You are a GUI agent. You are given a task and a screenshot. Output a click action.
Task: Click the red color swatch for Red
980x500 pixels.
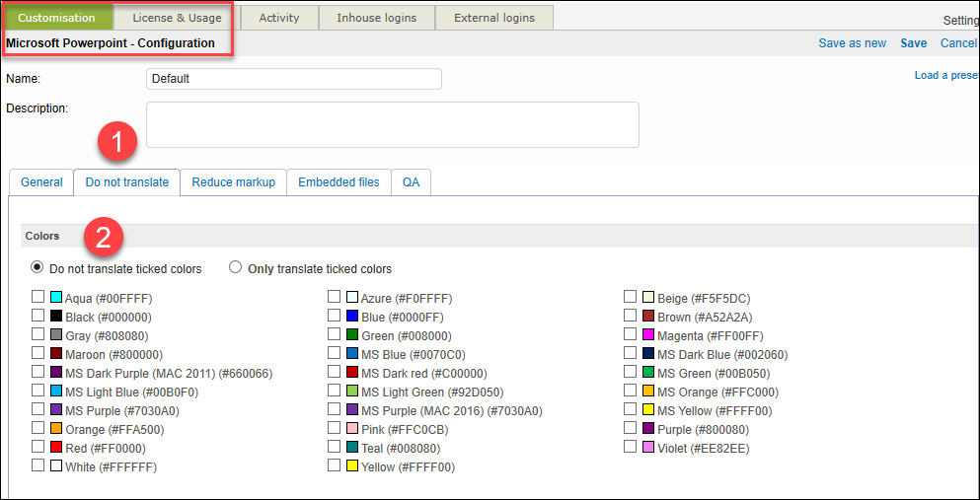click(x=56, y=448)
